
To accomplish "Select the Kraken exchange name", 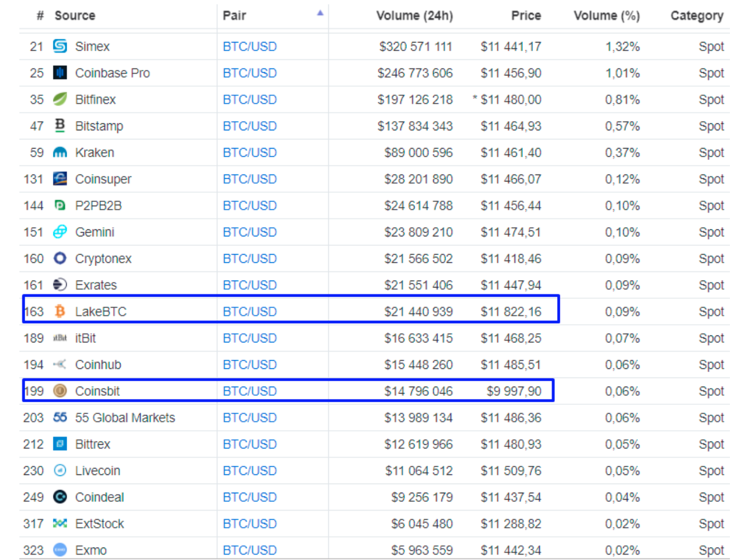I will [95, 152].
